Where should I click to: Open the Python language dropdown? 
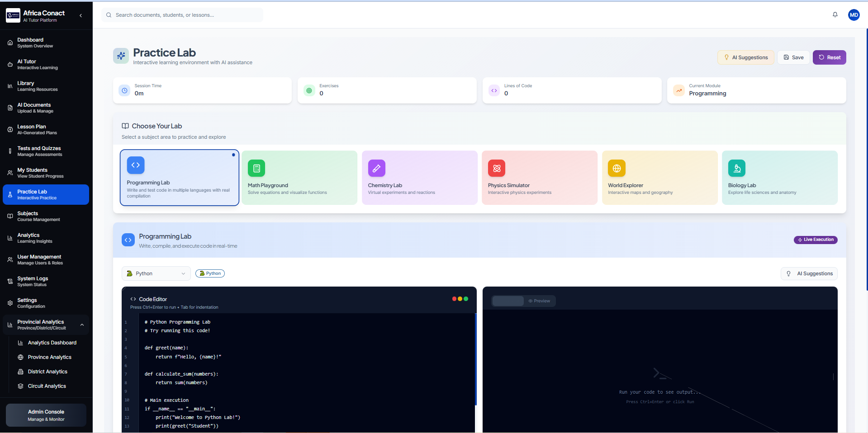(156, 273)
